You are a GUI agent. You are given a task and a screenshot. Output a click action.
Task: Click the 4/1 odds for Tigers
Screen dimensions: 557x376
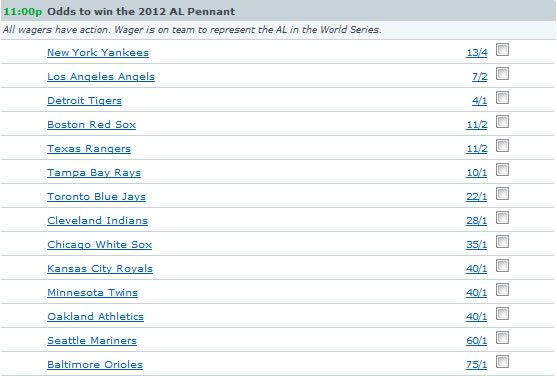tap(480, 101)
